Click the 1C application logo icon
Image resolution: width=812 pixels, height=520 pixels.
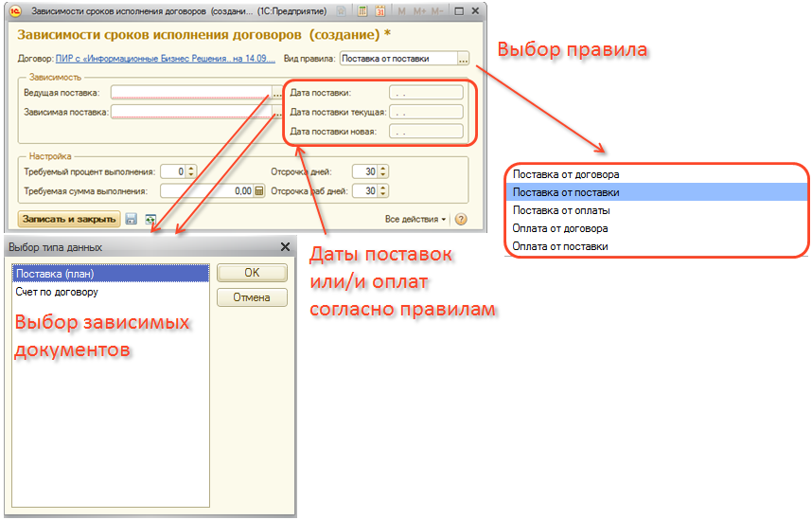point(15,11)
